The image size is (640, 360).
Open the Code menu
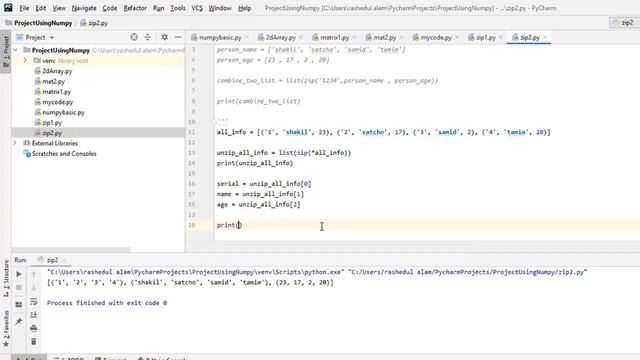[x=109, y=8]
